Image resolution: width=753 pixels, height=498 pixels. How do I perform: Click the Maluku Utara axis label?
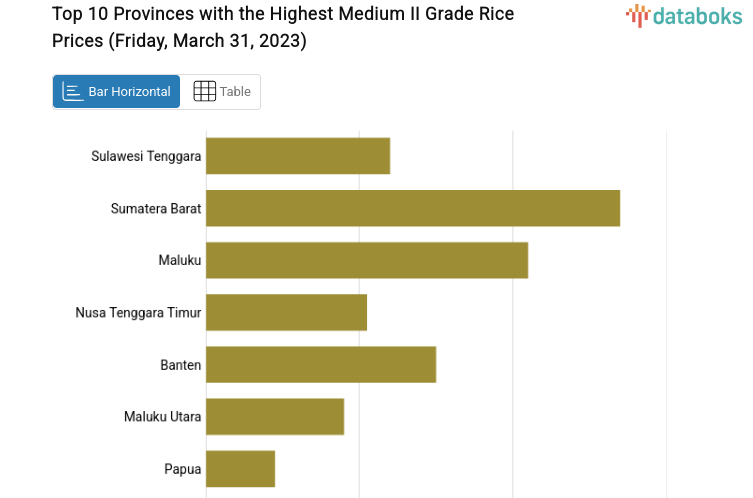click(x=163, y=416)
